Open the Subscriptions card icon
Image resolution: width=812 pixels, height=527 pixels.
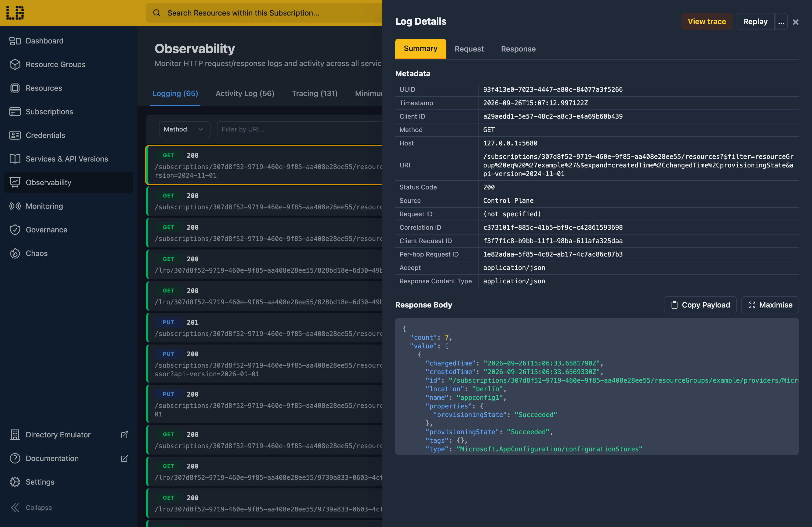(15, 111)
